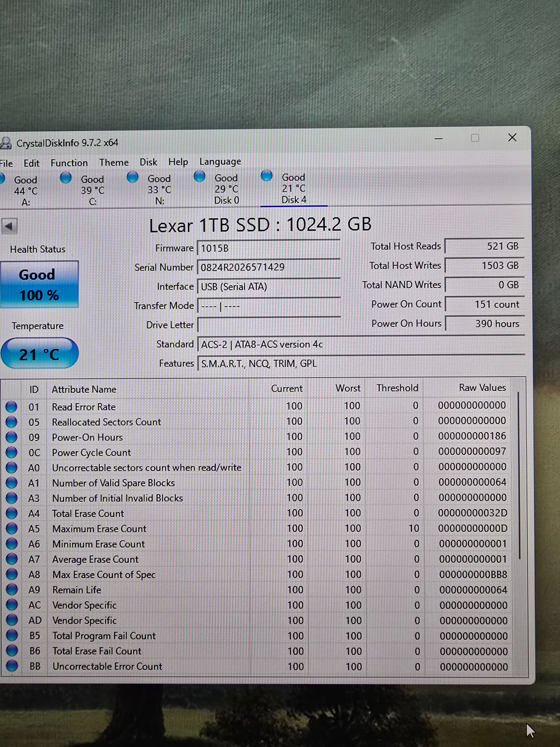Select the Power-On Hours attribute row
This screenshot has width=560, height=747.
coord(87,437)
